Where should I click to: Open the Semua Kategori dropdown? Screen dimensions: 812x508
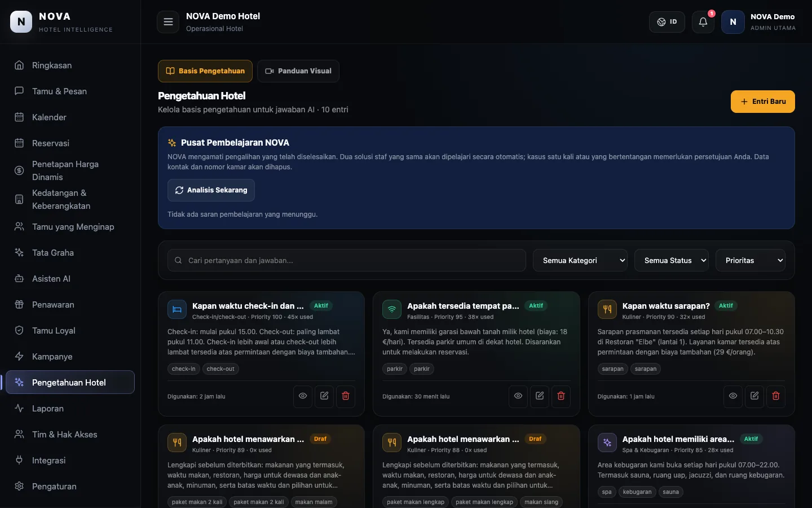tap(580, 260)
